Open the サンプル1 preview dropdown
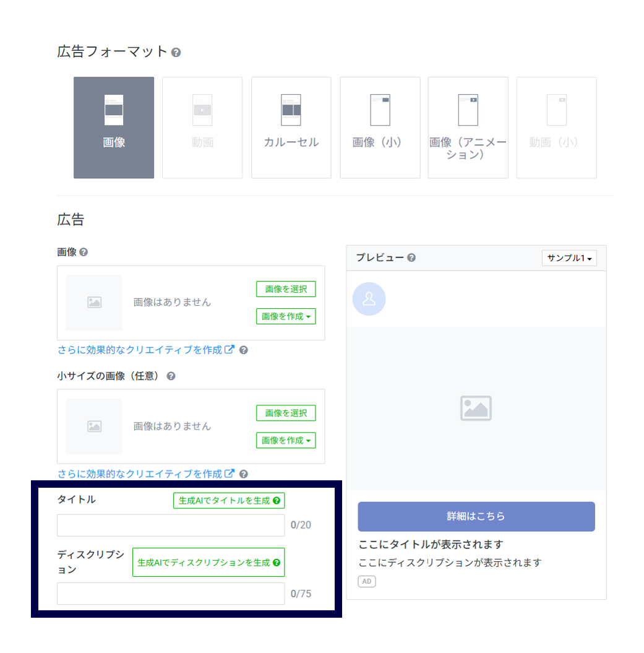644x653 pixels. click(x=569, y=258)
